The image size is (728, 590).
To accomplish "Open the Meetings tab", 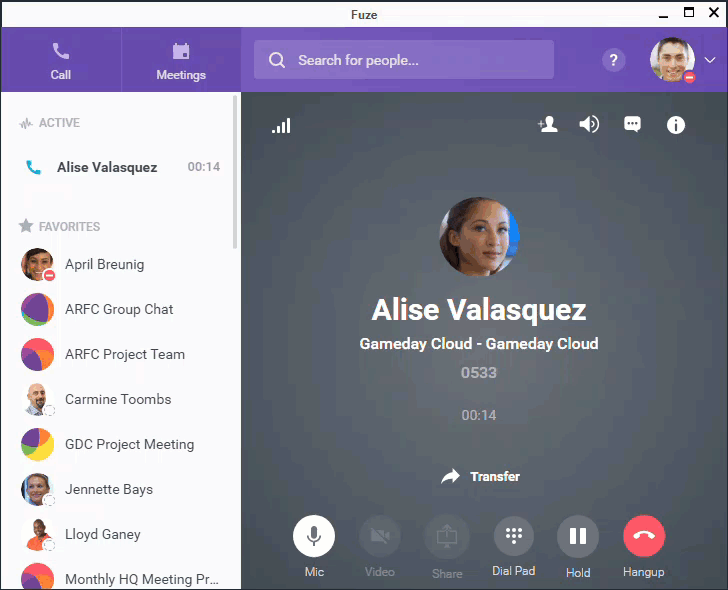I will 181,60.
